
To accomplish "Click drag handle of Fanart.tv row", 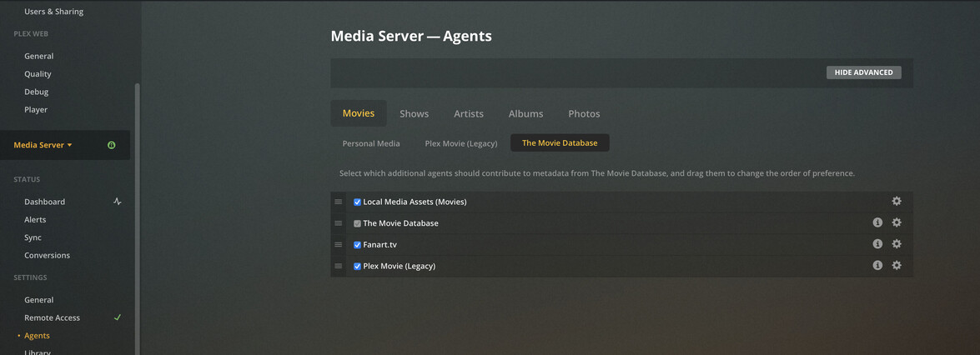I will coord(338,244).
